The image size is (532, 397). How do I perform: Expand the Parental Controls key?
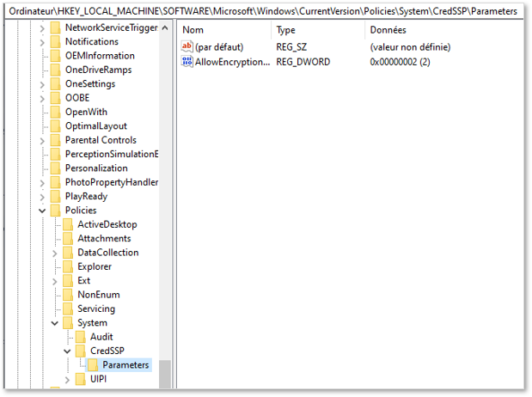(42, 140)
